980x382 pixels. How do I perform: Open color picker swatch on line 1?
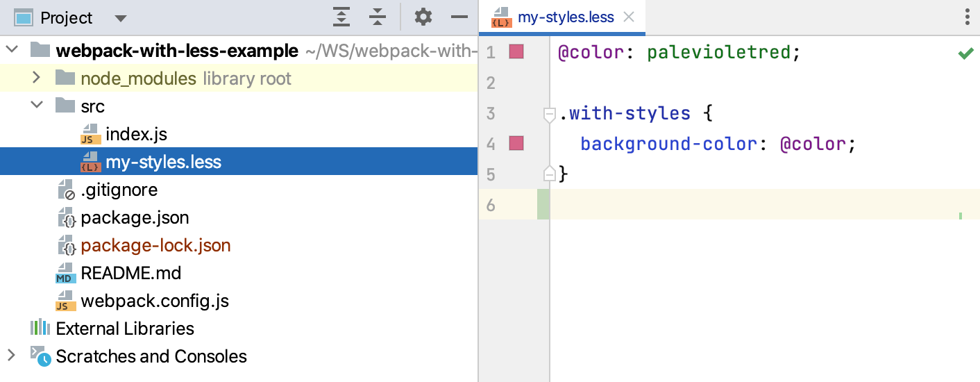click(x=516, y=51)
